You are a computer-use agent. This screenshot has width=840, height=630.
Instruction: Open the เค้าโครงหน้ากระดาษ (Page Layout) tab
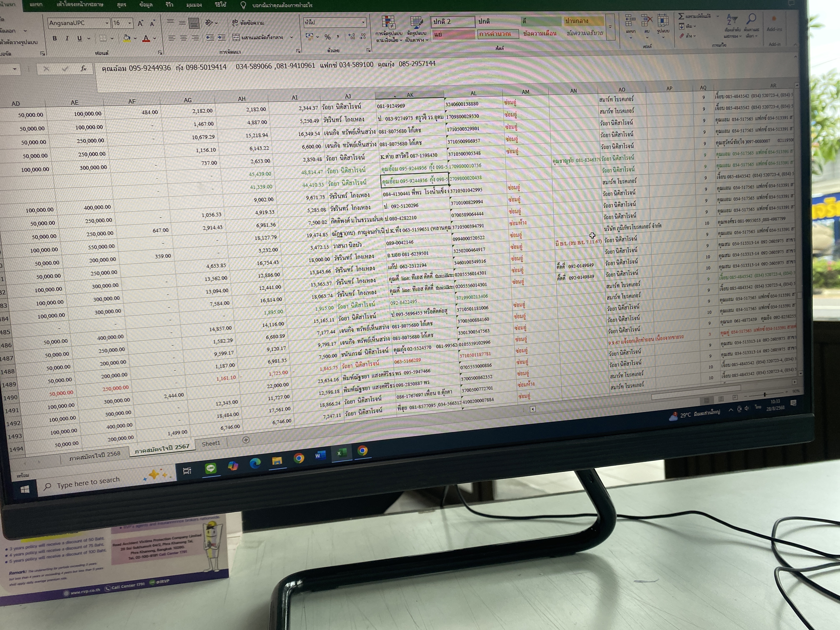[80, 5]
